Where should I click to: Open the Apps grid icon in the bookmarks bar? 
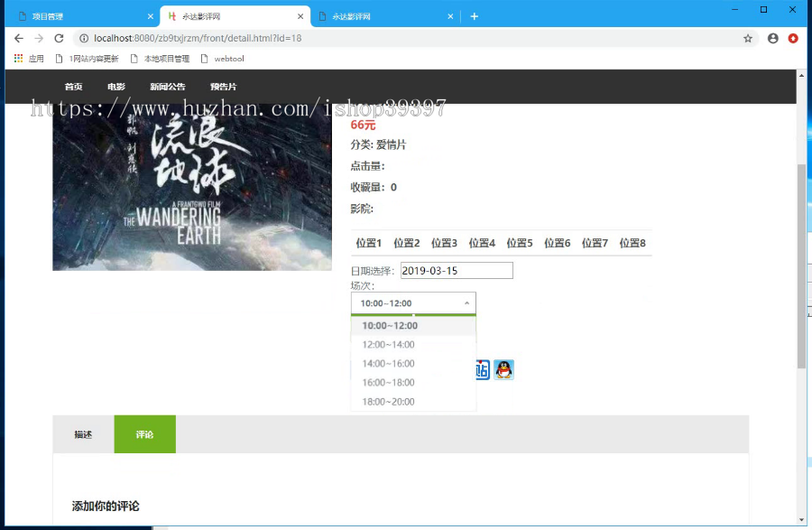(x=19, y=59)
